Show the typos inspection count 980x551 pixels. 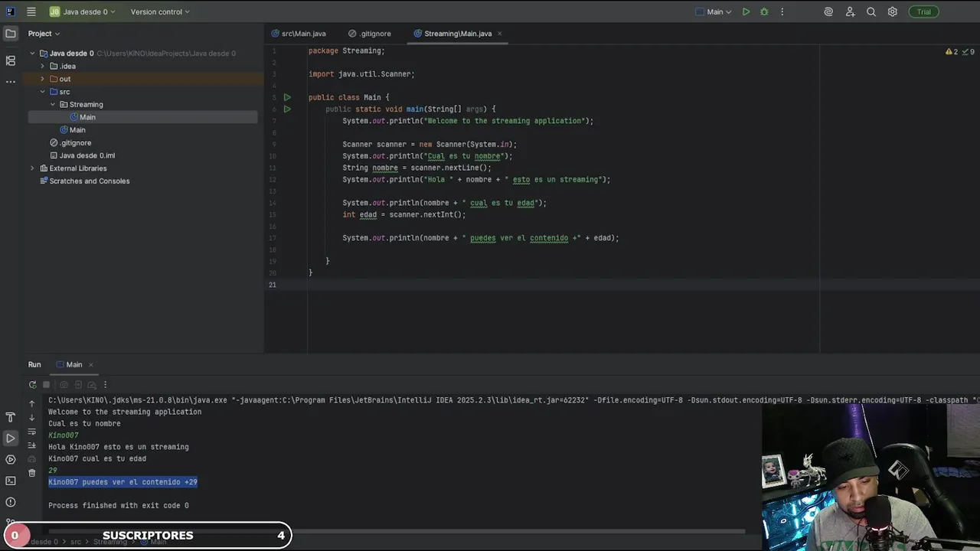(969, 51)
